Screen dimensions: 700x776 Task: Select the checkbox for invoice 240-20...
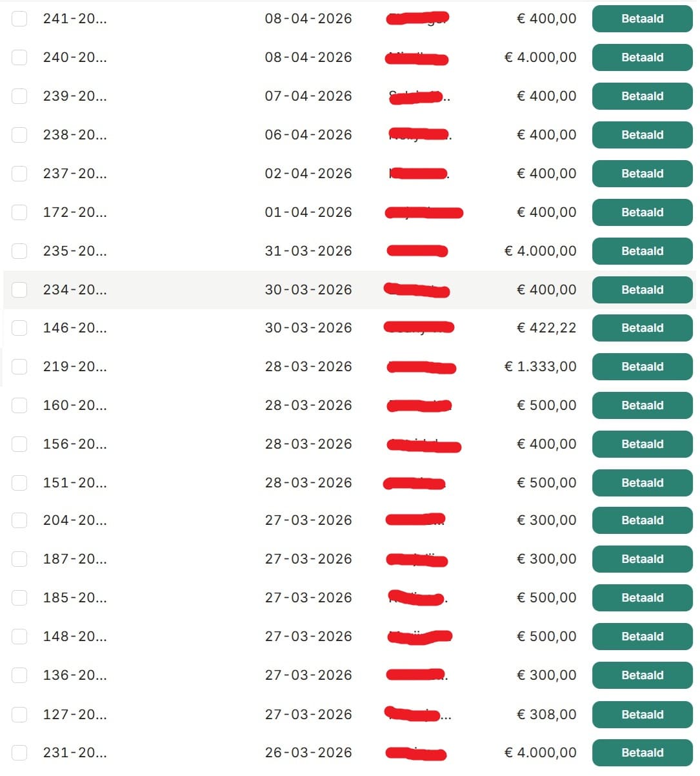point(19,57)
